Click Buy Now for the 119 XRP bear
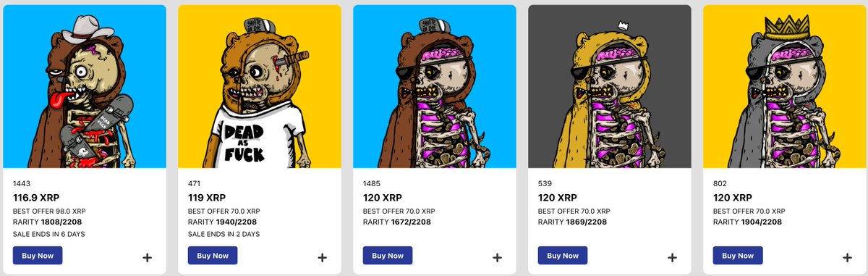This screenshot has width=868, height=276. point(213,256)
